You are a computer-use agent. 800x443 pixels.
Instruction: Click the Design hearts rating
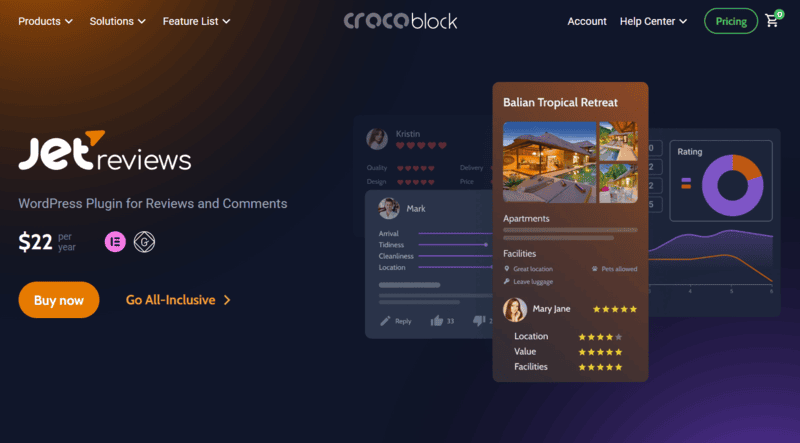pyautogui.click(x=416, y=182)
